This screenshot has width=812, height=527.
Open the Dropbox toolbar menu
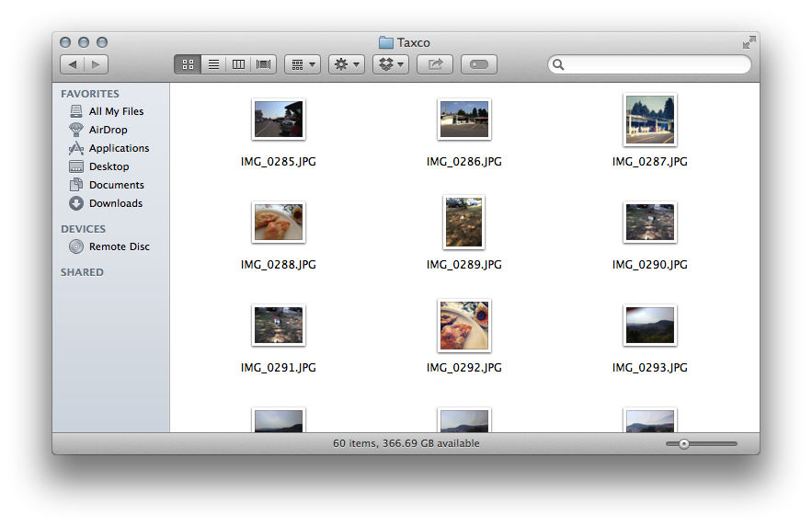click(391, 64)
